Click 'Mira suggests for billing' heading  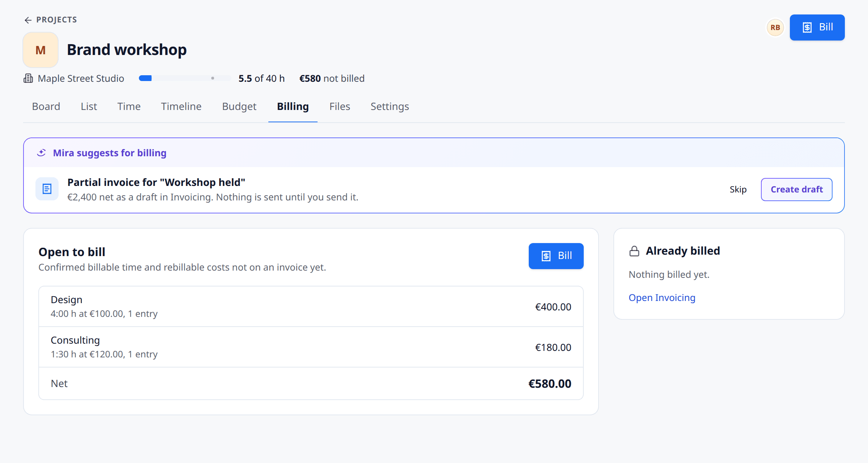tap(110, 153)
